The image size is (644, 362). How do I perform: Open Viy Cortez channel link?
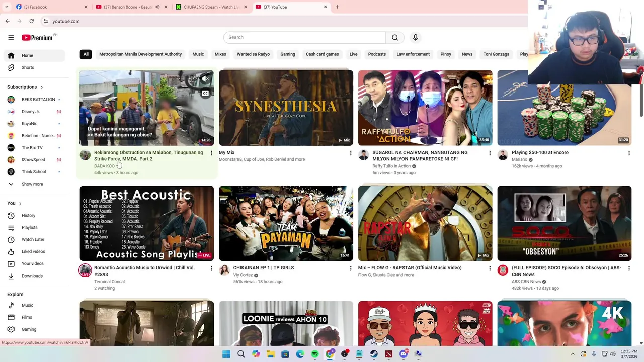243,275
